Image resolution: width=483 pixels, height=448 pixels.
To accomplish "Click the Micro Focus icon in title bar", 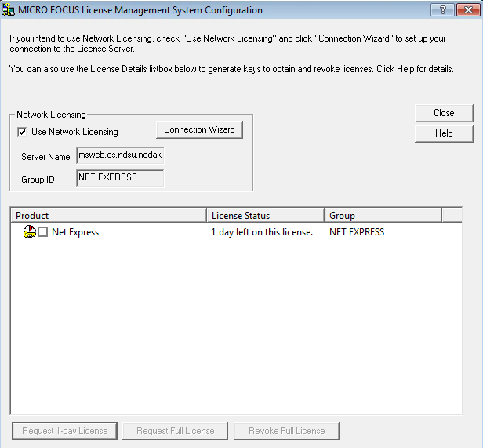I will tap(9, 10).
